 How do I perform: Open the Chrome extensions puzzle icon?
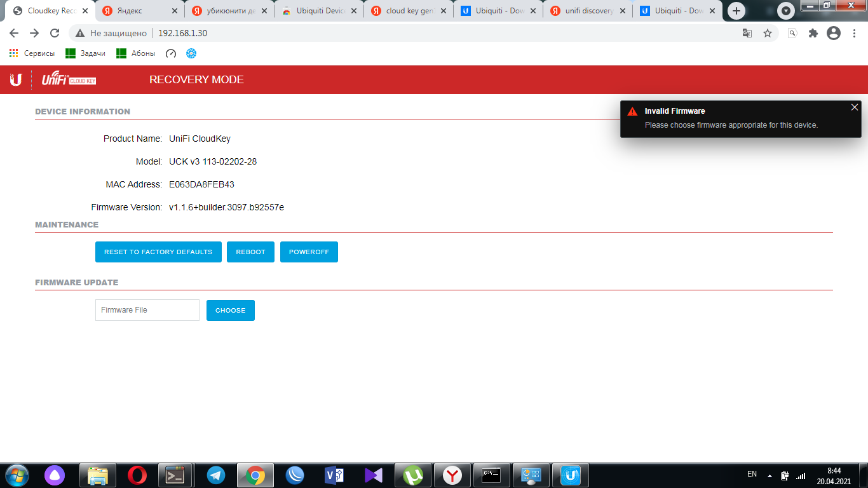pos(813,33)
